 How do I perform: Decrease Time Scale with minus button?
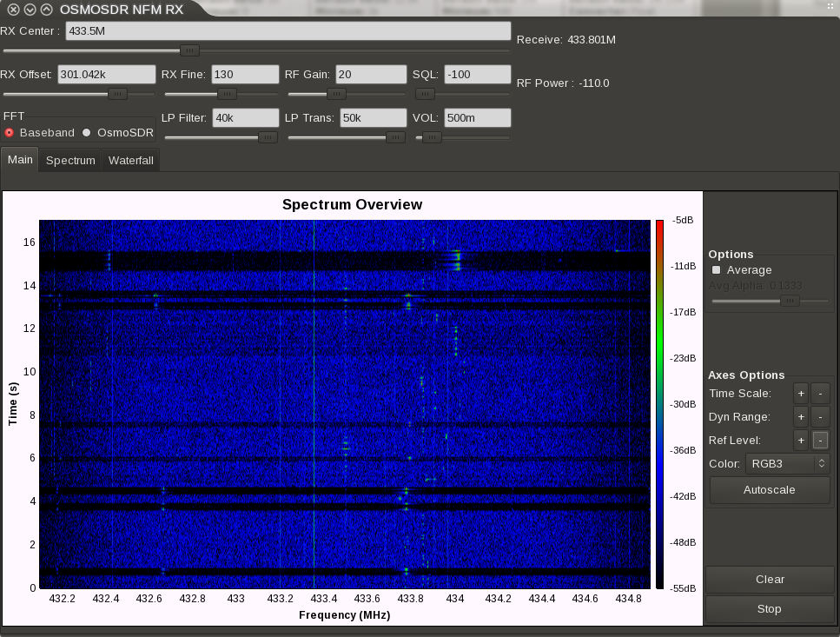[821, 394]
